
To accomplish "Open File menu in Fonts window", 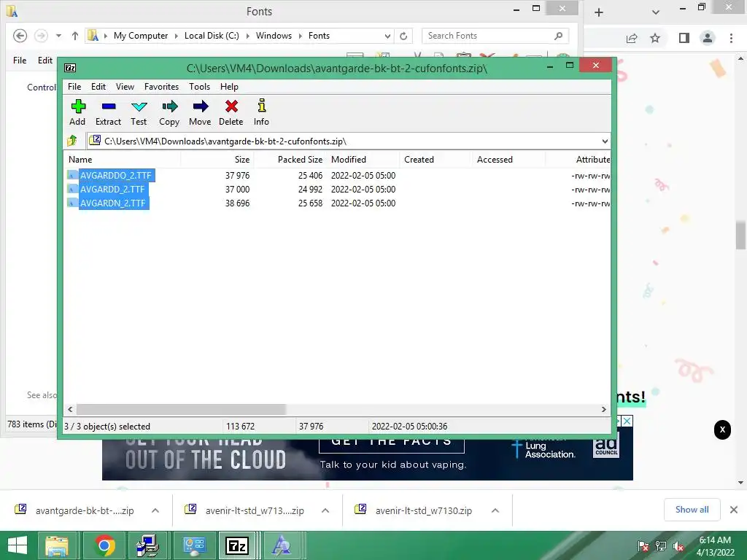I will tap(20, 61).
